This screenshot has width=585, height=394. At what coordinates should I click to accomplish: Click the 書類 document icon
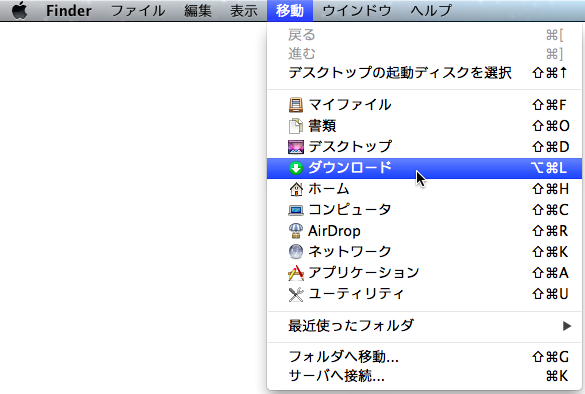(296, 126)
